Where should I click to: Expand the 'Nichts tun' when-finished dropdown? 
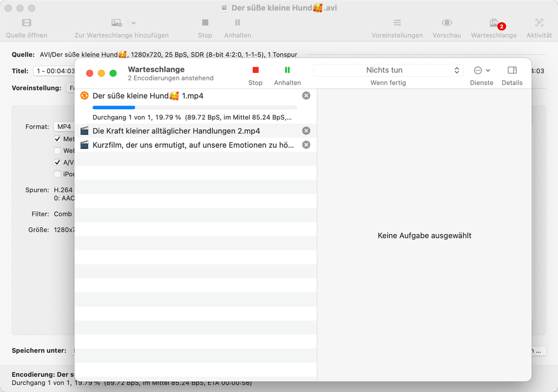(x=388, y=70)
